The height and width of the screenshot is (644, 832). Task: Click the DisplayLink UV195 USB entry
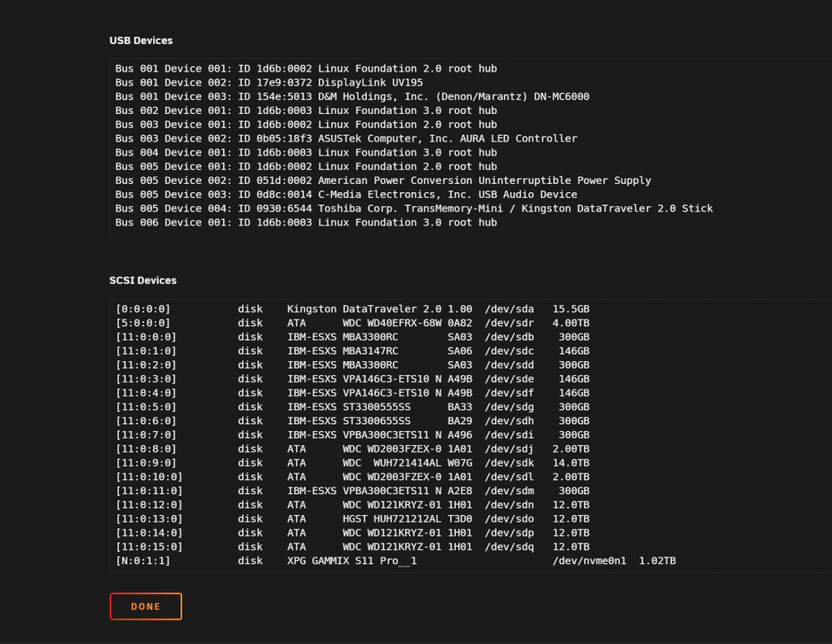tap(269, 82)
